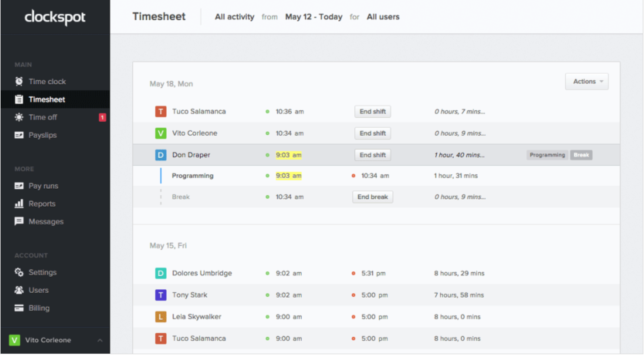Select the Time clock alarm icon
This screenshot has height=358, width=644.
point(19,81)
